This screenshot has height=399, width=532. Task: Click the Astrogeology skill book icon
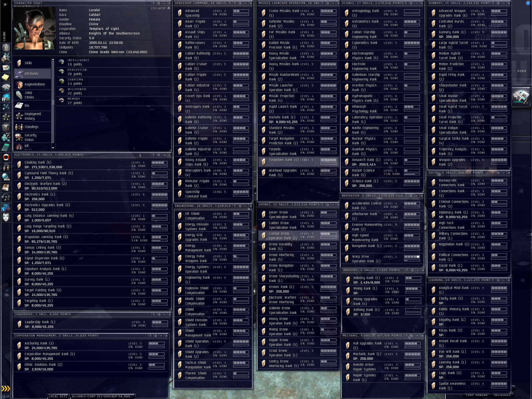(x=347, y=13)
